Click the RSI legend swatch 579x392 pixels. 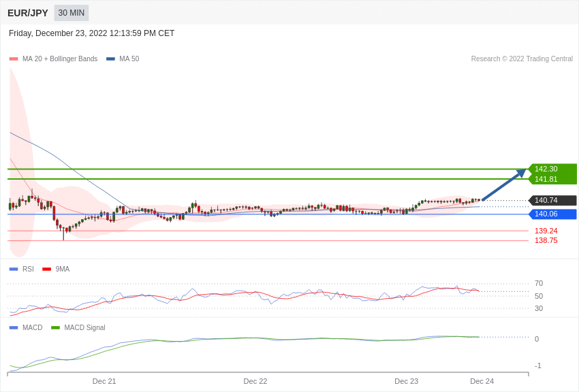coord(14,269)
